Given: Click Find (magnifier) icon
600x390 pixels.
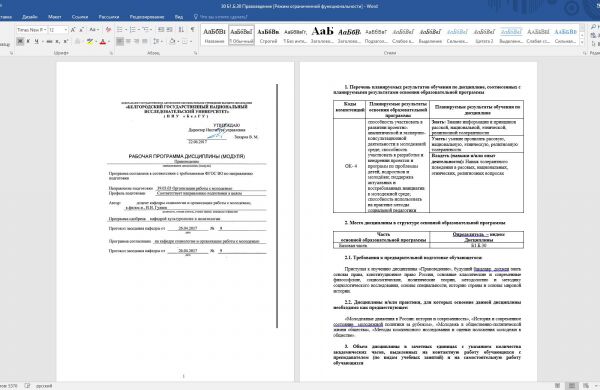Looking at the screenshot, I should tap(593, 27).
